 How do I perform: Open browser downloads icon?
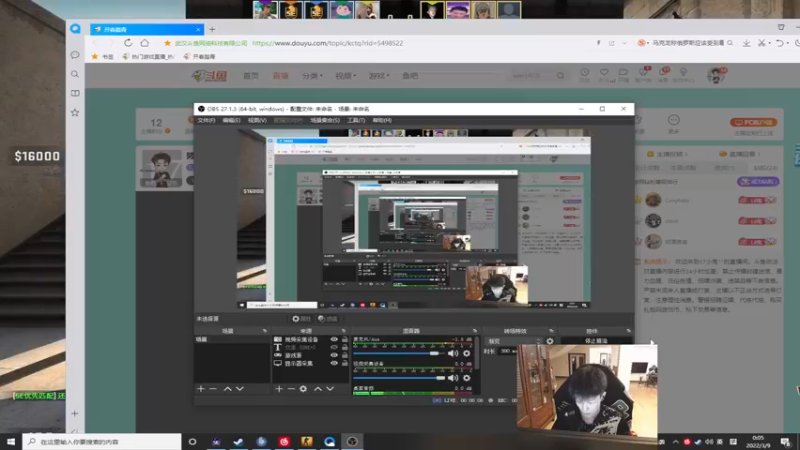tap(746, 43)
